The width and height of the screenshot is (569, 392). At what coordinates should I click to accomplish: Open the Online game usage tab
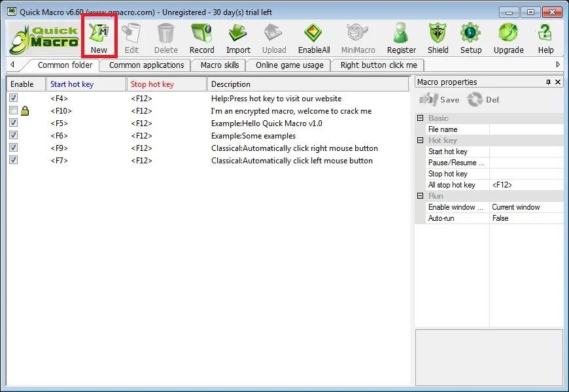pyautogui.click(x=289, y=65)
